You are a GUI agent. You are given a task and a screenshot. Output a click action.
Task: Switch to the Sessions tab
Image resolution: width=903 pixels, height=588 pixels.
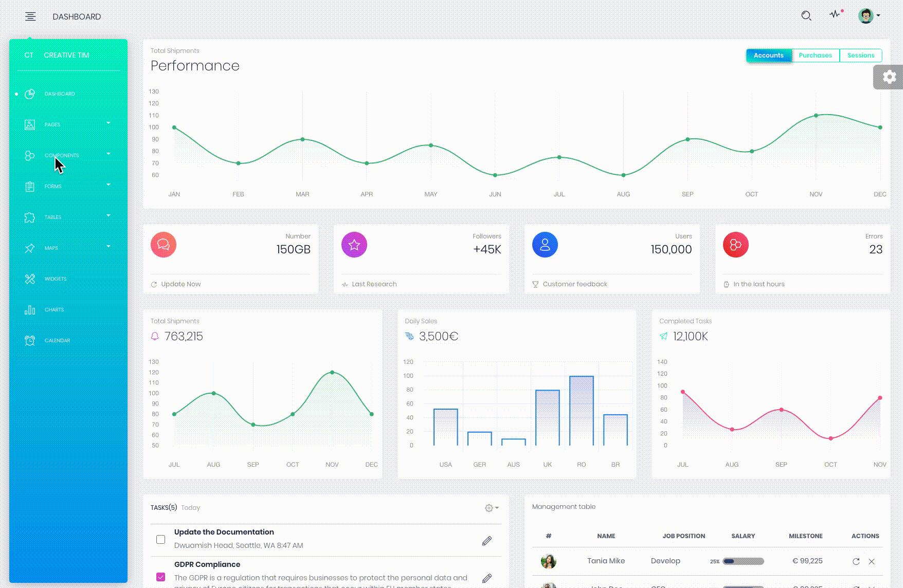click(861, 56)
